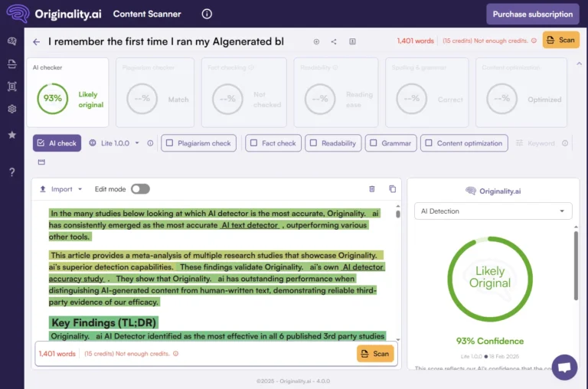This screenshot has width=588, height=389.
Task: Click the share icon next to title
Action: tap(334, 41)
